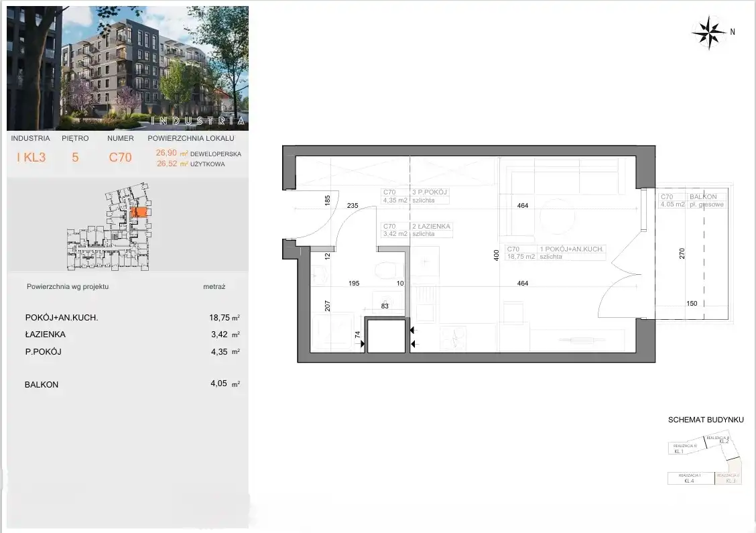756x533 pixels.
Task: Select the KL 4 section in building schematic
Action: click(690, 478)
